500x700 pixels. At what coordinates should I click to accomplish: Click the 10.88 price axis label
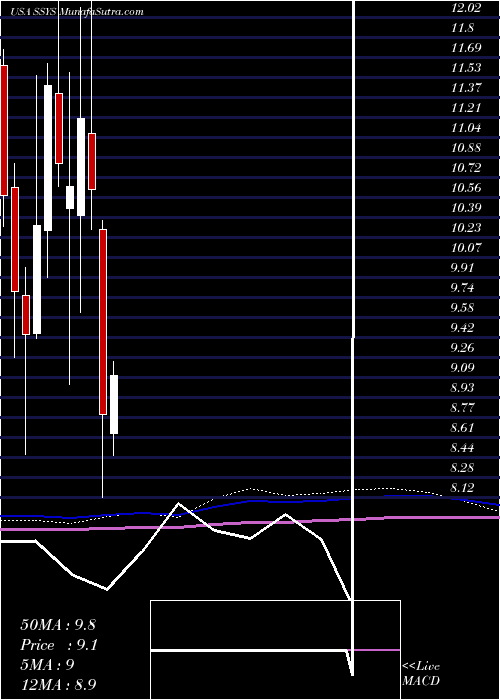pos(466,148)
